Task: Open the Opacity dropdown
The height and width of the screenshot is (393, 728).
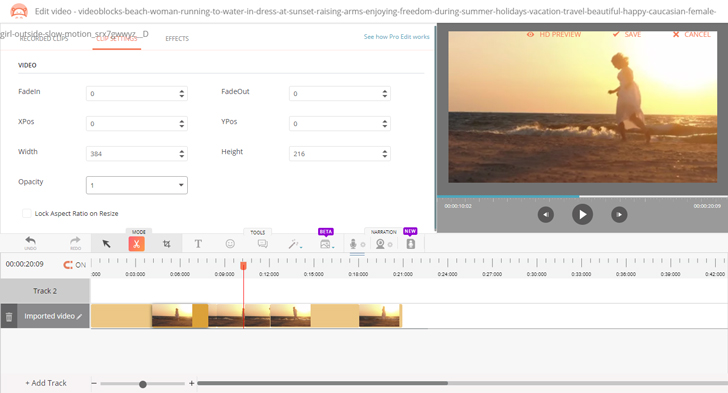Action: tap(136, 185)
